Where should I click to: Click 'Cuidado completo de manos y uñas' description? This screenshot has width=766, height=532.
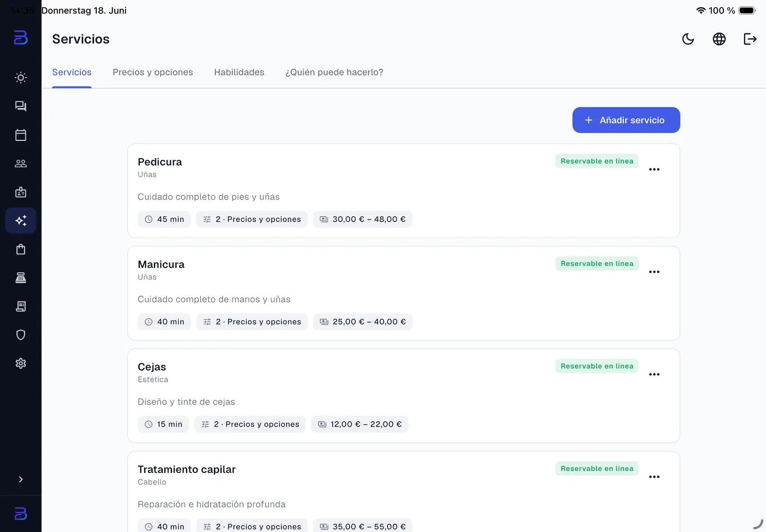214,299
